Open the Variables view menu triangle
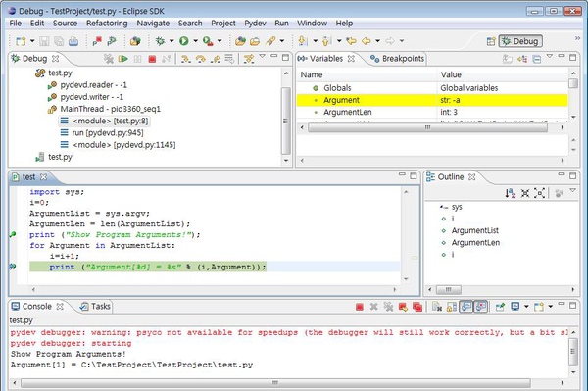 (550, 56)
